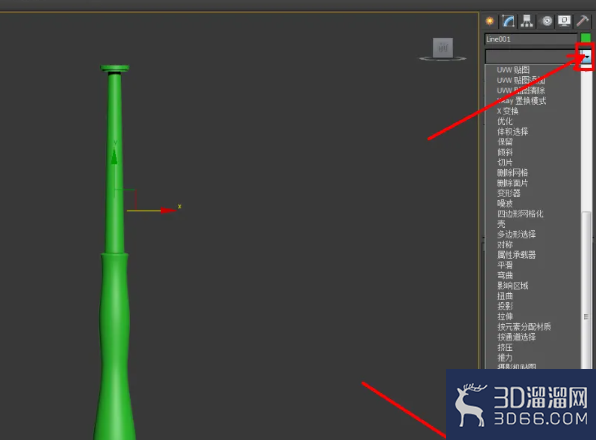The height and width of the screenshot is (440, 596).
Task: Choose 弯曲 in the modifier list
Action: tap(505, 275)
